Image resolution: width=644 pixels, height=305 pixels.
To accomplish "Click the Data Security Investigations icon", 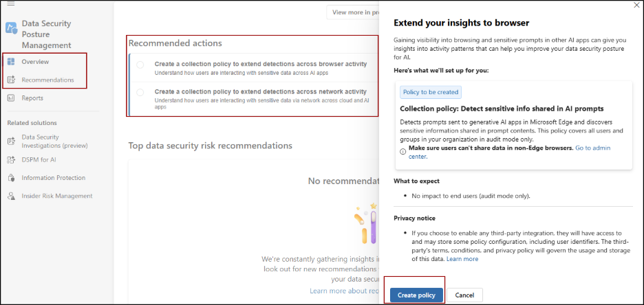I will [x=11, y=141].
